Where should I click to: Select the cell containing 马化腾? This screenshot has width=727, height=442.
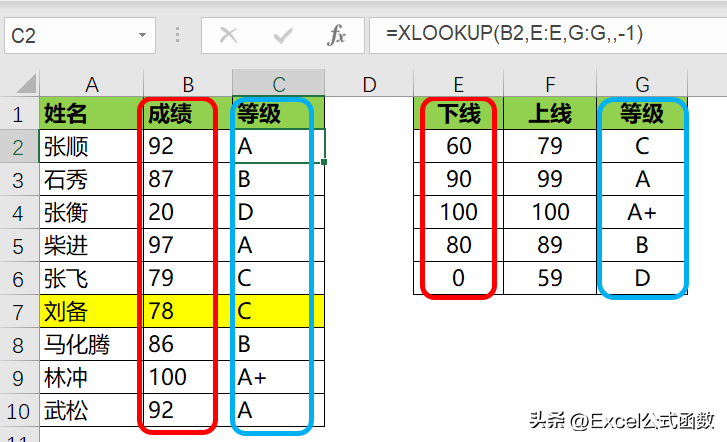coord(91,344)
